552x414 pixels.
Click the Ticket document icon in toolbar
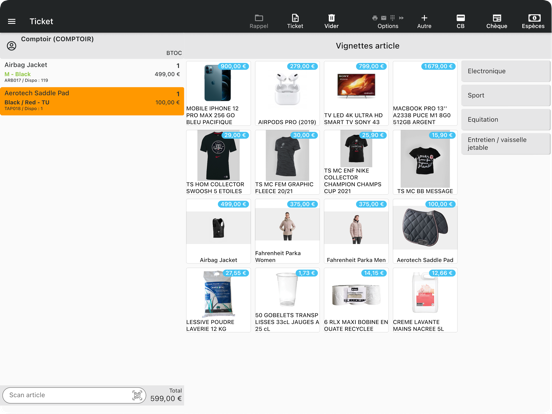click(295, 21)
